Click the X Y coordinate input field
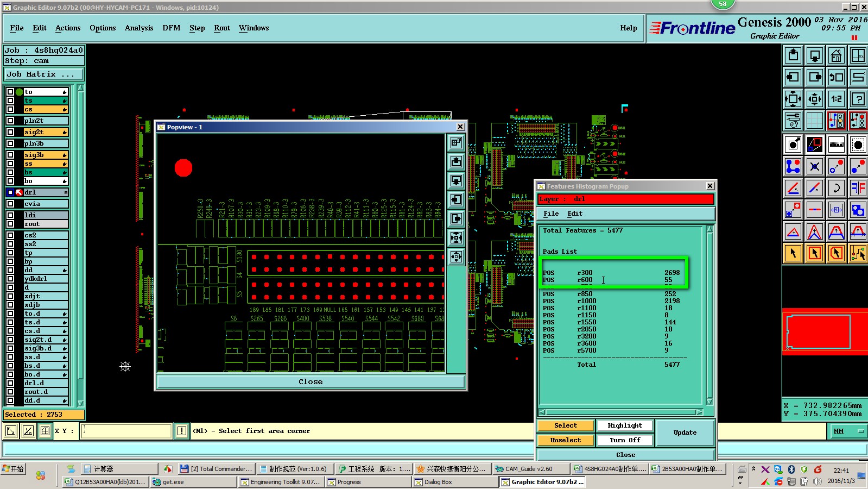The width and height of the screenshot is (868, 489). [126, 431]
